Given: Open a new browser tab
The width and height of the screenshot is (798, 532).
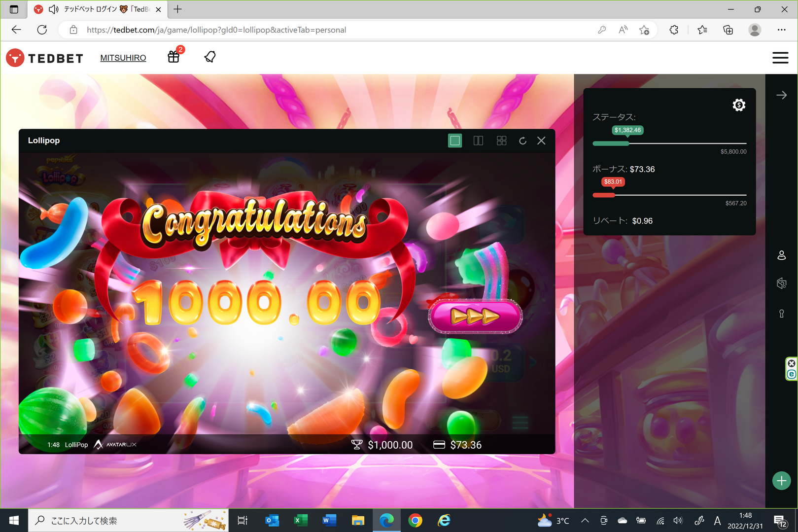Looking at the screenshot, I should coord(178,9).
